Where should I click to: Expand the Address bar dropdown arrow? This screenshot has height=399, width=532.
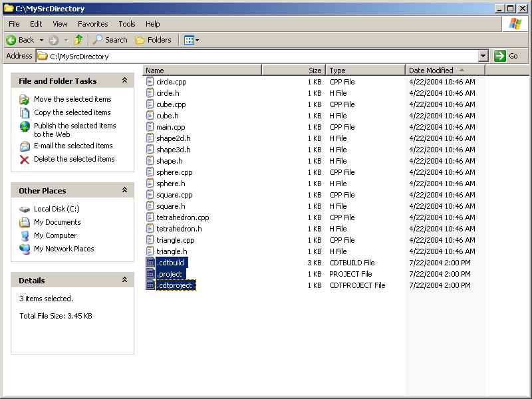(x=483, y=57)
